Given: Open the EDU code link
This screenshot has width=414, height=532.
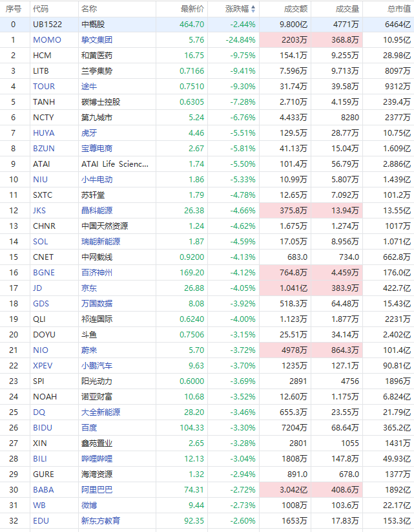Looking at the screenshot, I should click(41, 521).
